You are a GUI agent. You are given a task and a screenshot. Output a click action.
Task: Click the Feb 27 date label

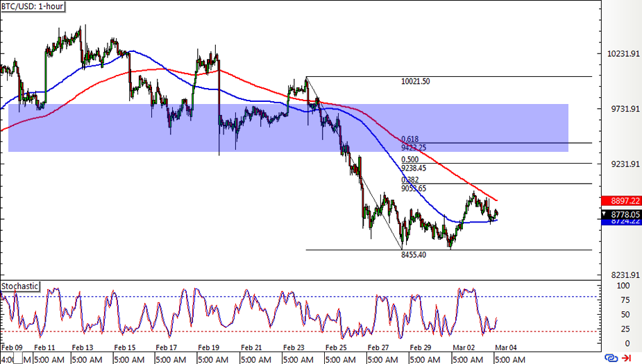click(x=378, y=347)
